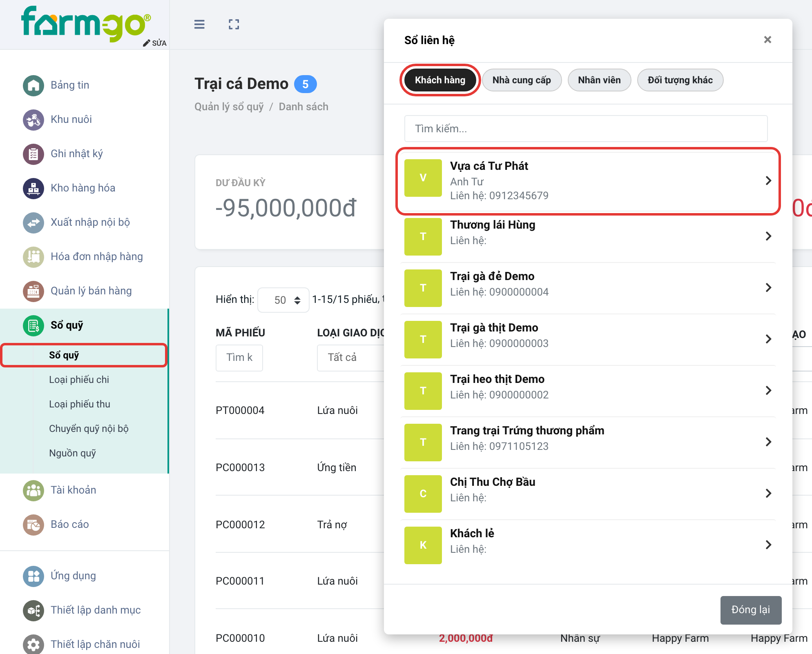The width and height of the screenshot is (812, 654).
Task: Click the Mã phiếu search box
Action: (239, 358)
